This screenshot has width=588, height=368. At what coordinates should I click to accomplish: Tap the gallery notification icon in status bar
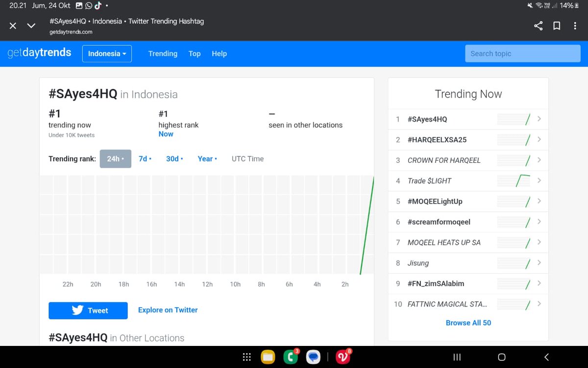[x=79, y=5]
